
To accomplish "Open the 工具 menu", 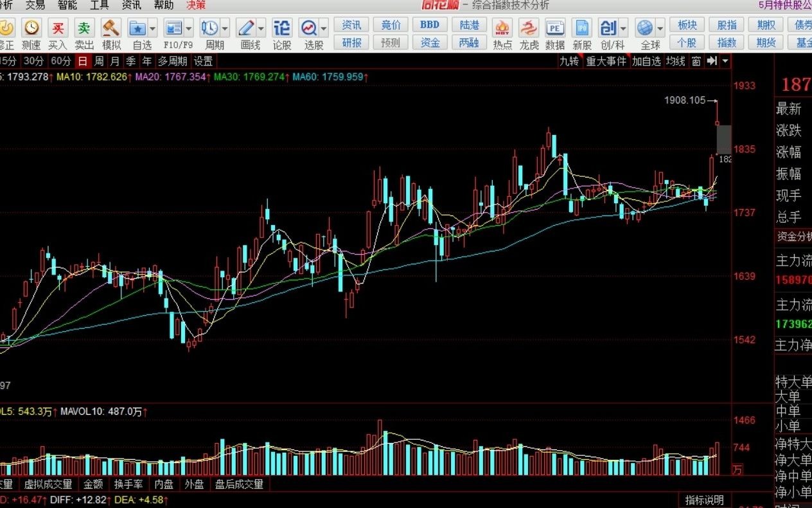I will pyautogui.click(x=100, y=5).
